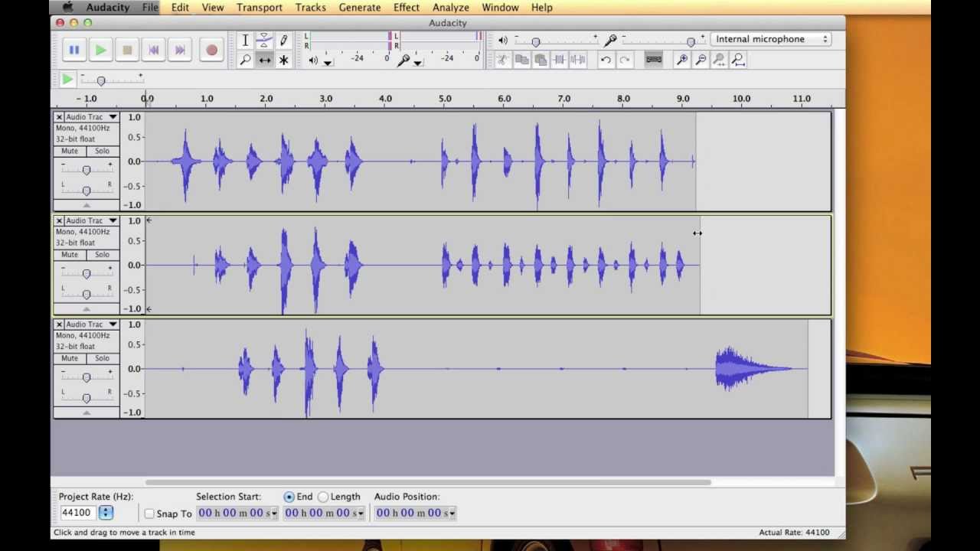Solo the third audio track
The height and width of the screenshot is (551, 980).
pyautogui.click(x=102, y=358)
